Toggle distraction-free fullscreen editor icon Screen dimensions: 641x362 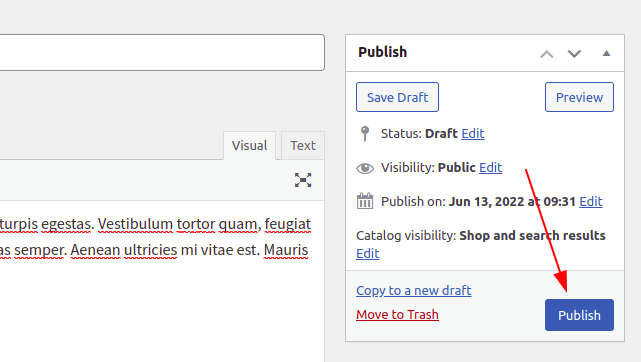(303, 180)
